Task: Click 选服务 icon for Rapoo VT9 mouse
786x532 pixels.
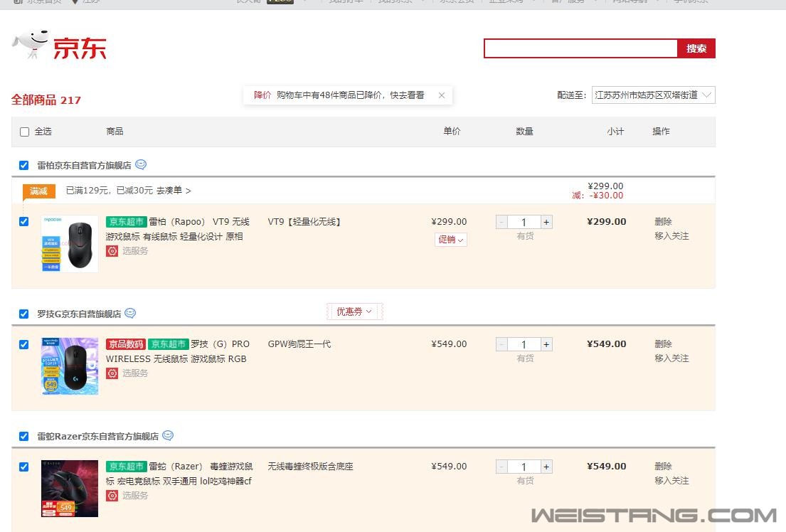Action: pyautogui.click(x=112, y=250)
